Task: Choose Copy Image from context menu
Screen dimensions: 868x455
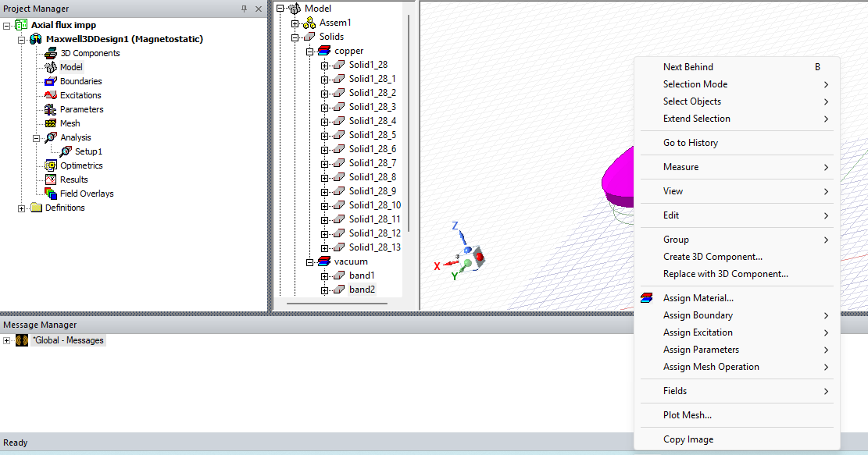Action: pos(737,439)
